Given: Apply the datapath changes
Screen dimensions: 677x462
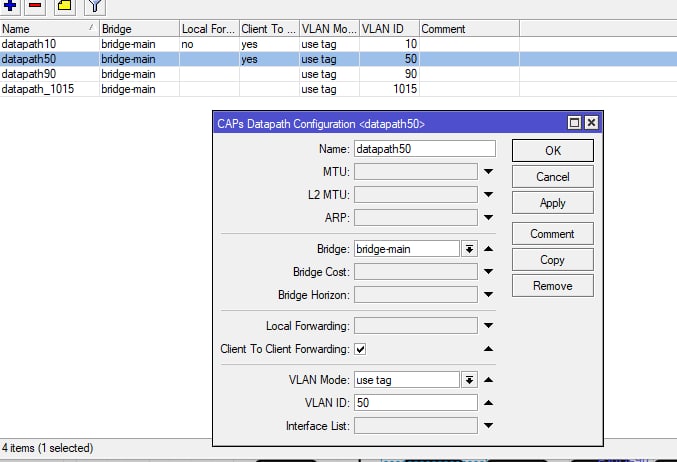Looking at the screenshot, I should coord(553,203).
